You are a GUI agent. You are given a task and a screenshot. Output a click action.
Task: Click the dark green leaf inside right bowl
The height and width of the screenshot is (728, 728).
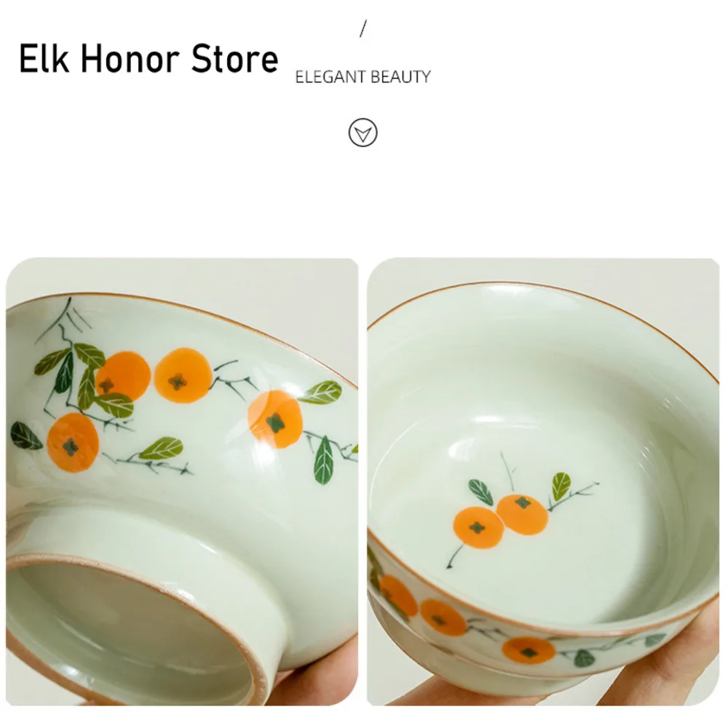pos(480,492)
